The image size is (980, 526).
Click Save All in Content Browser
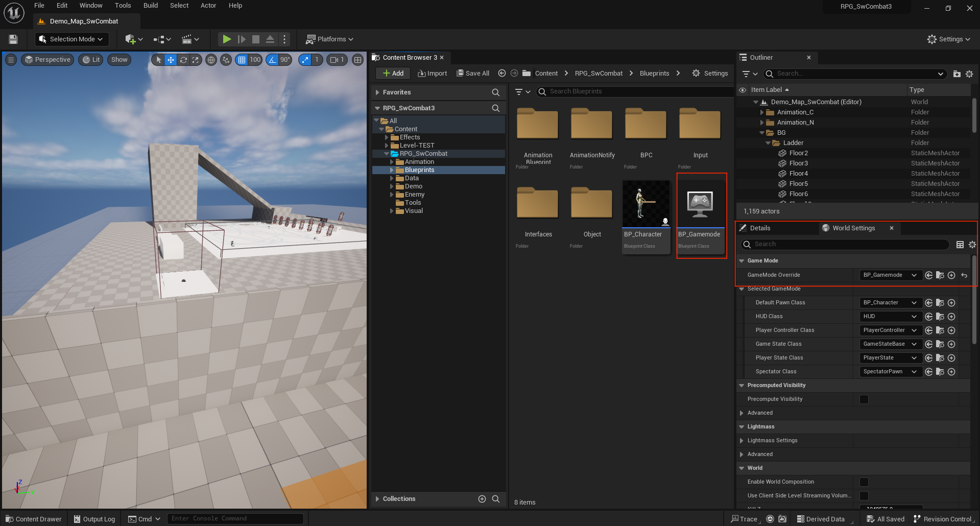[x=473, y=74]
